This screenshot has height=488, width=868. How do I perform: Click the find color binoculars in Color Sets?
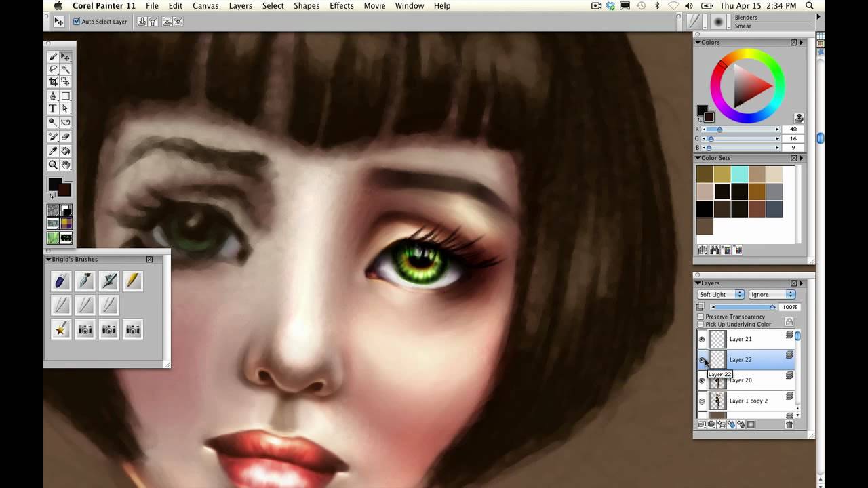(x=715, y=250)
